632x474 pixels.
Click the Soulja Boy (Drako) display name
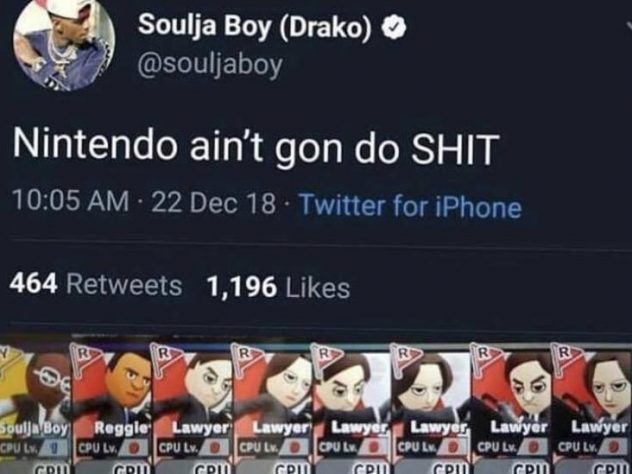(x=254, y=27)
